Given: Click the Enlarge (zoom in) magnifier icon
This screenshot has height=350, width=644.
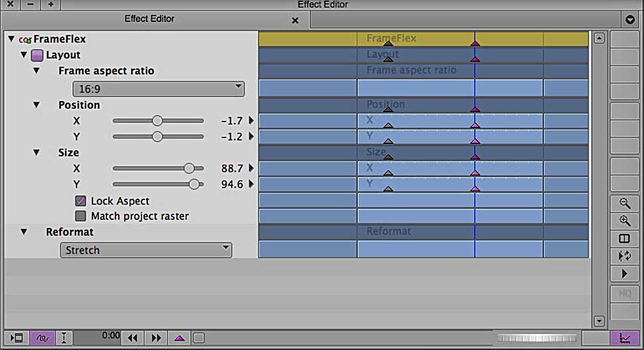Looking at the screenshot, I should click(624, 221).
